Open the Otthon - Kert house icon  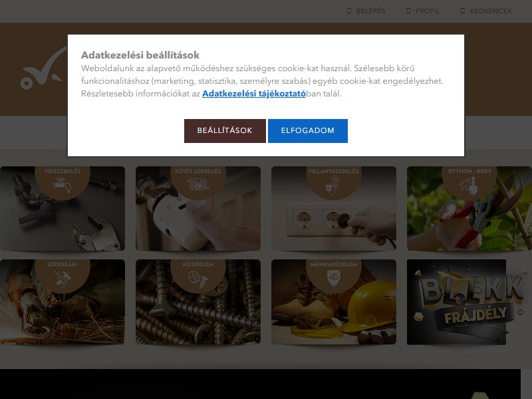[469, 186]
